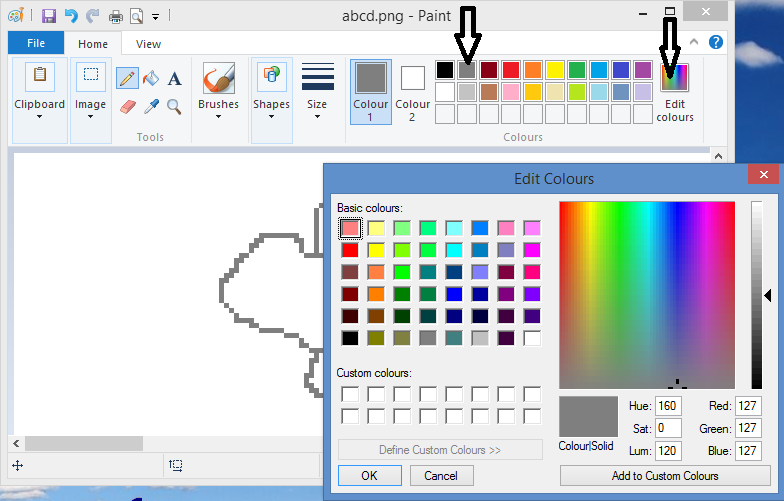This screenshot has height=501, width=784.
Task: Click the Paint application icon in title bar
Action: click(16, 16)
